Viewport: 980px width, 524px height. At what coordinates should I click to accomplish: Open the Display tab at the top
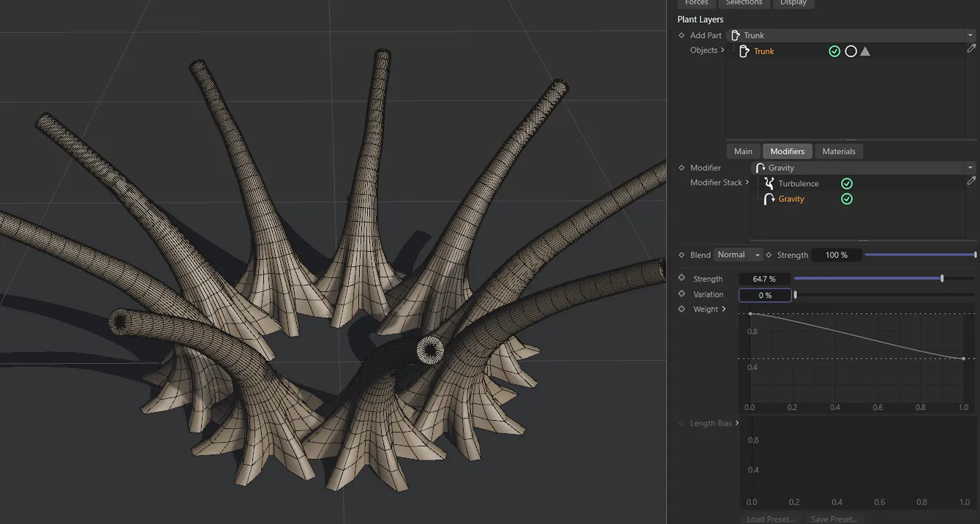coord(794,3)
